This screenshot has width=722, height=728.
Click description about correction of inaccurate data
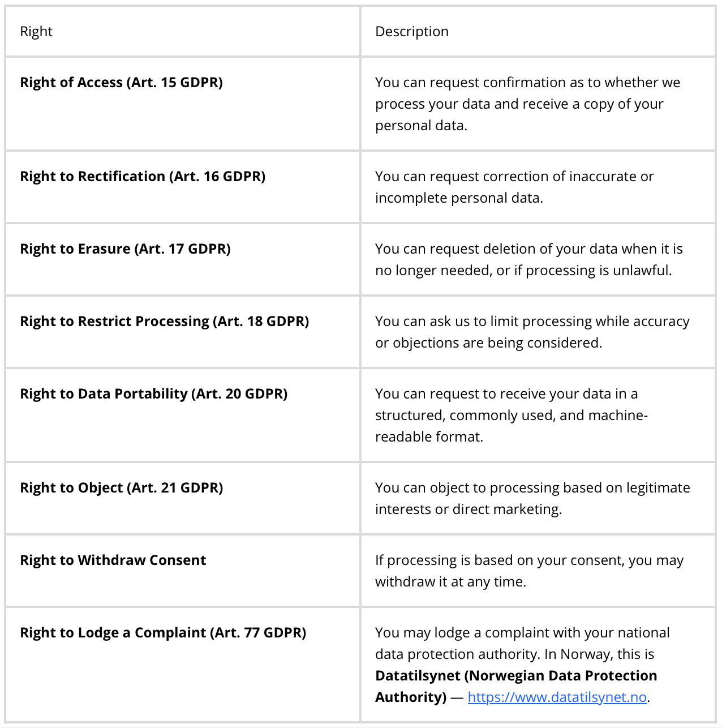point(514,187)
